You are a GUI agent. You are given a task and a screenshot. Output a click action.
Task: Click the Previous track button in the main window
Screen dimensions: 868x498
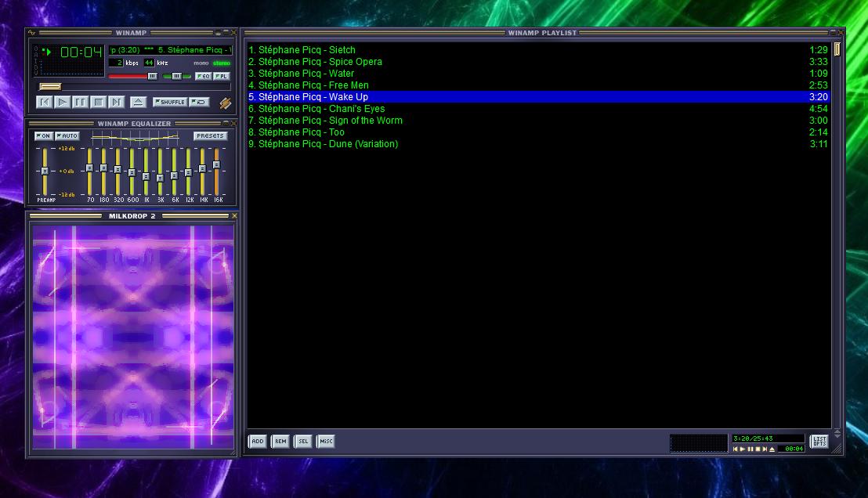coord(45,102)
